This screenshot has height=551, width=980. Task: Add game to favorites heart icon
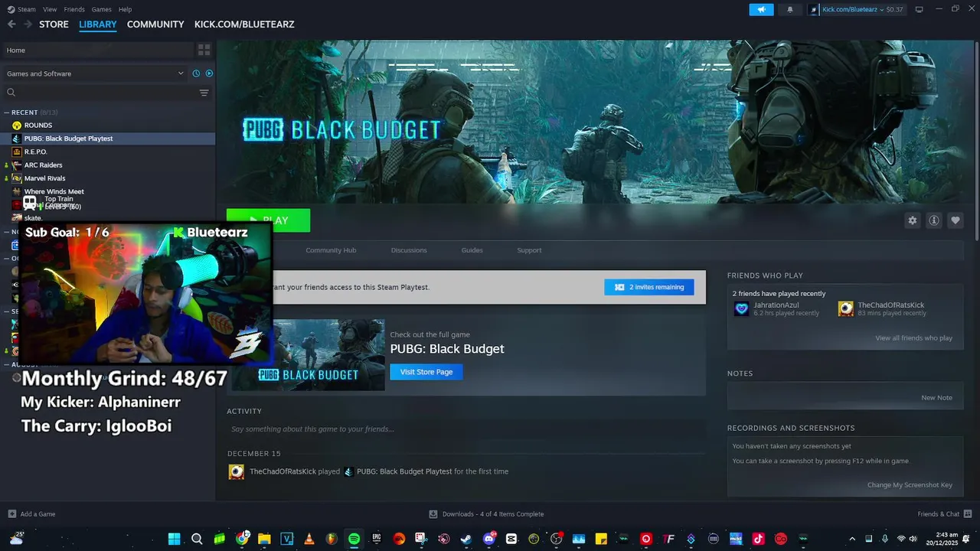955,220
